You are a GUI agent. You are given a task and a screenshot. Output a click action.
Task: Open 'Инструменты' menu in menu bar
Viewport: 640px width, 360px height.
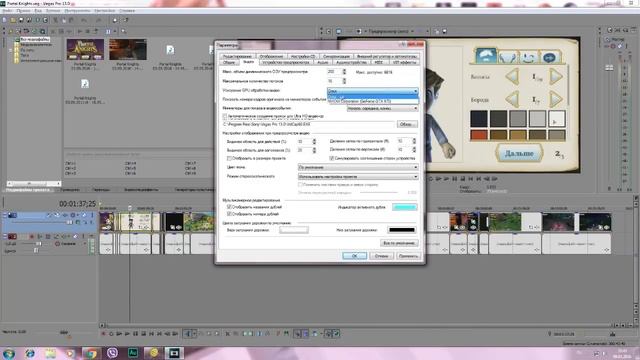point(77,11)
